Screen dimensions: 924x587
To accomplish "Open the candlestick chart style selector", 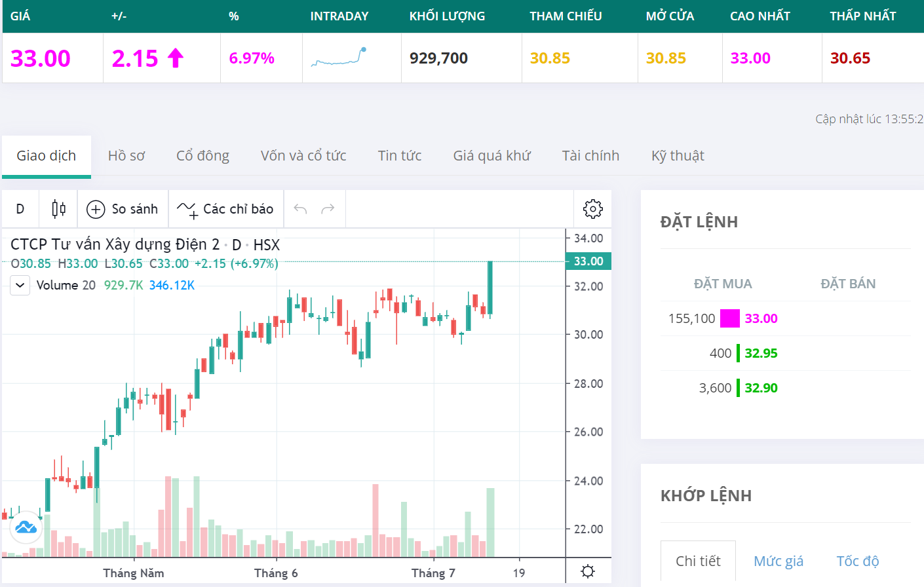I will 58,209.
